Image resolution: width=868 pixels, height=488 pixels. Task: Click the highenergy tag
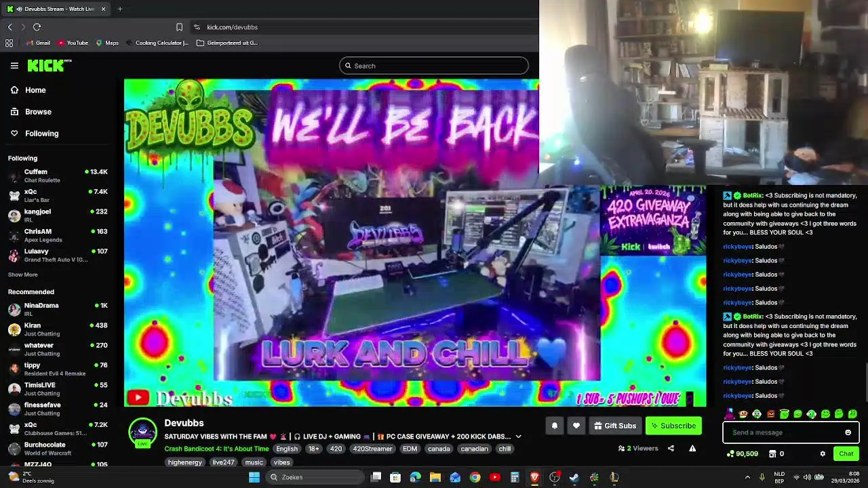(185, 462)
